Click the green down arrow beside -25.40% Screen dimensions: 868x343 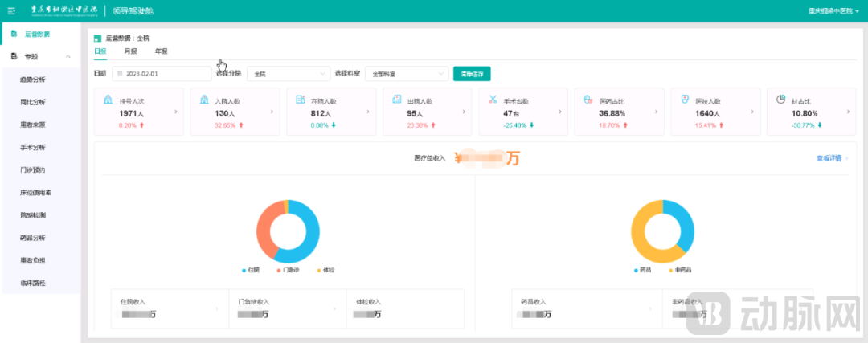click(532, 125)
